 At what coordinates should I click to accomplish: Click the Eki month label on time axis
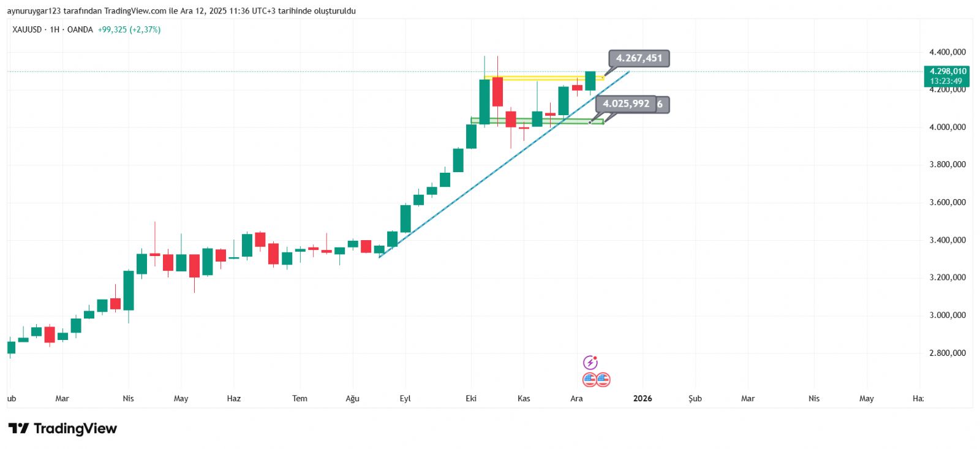click(470, 398)
